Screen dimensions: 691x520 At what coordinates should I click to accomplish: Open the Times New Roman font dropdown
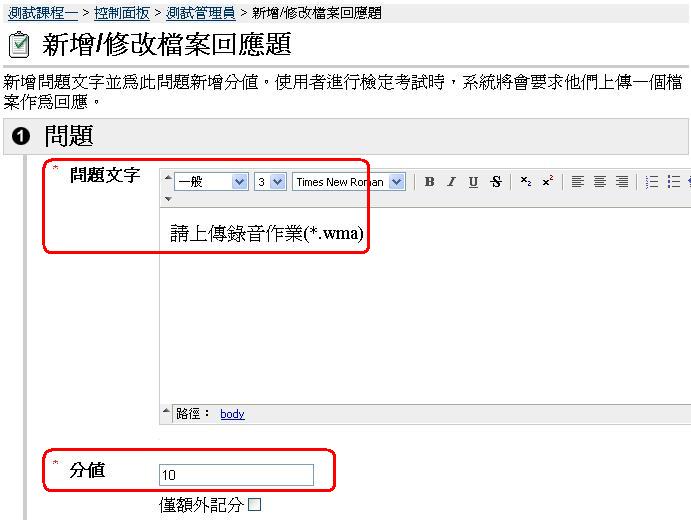pyautogui.click(x=348, y=182)
